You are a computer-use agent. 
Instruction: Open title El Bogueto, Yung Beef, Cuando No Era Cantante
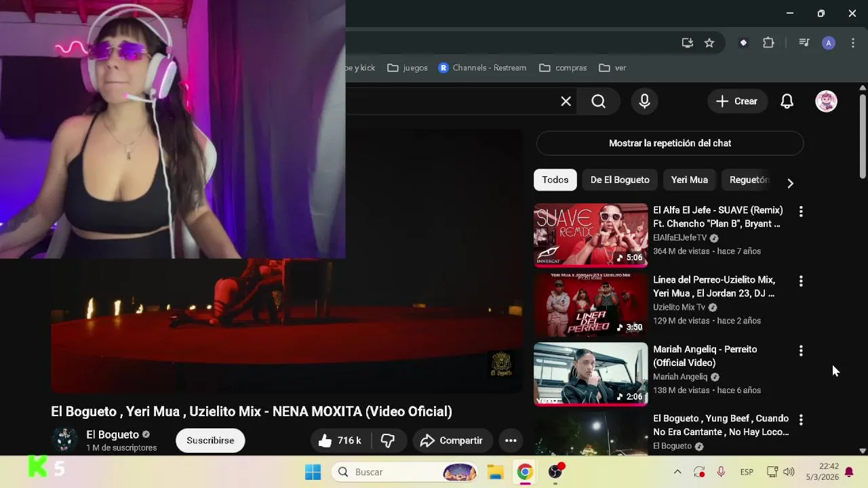coord(721,425)
